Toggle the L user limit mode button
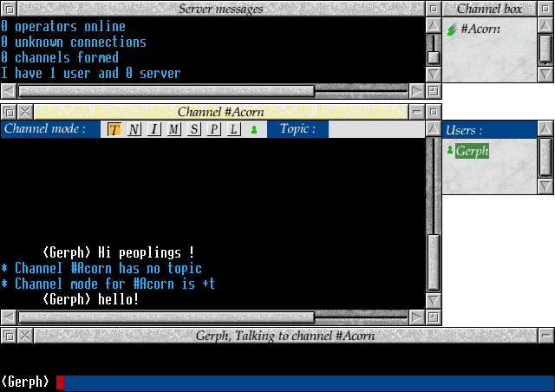Viewport: 555px width, 392px height. [233, 129]
